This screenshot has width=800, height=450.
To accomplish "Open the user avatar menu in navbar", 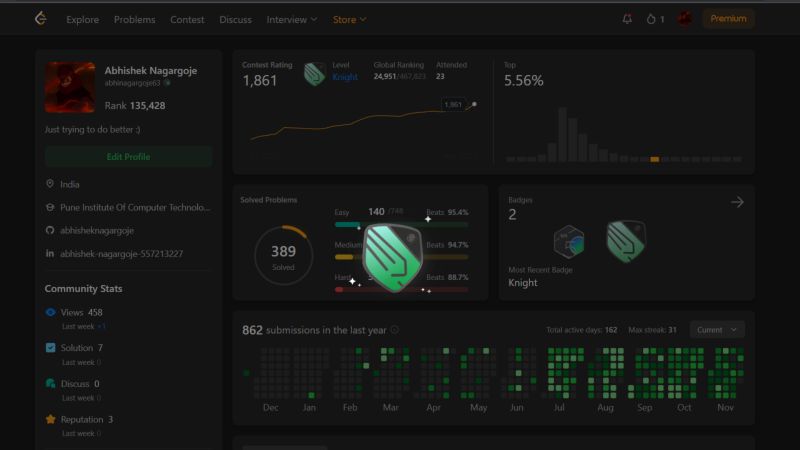I will (x=685, y=19).
